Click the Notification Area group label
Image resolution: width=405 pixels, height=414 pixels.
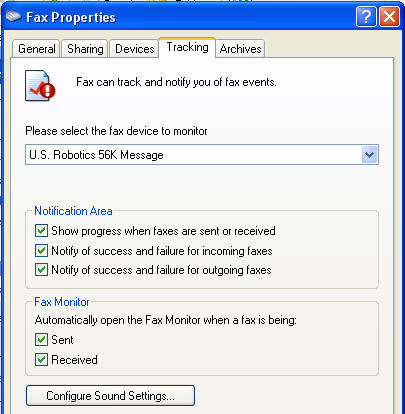pyautogui.click(x=73, y=211)
